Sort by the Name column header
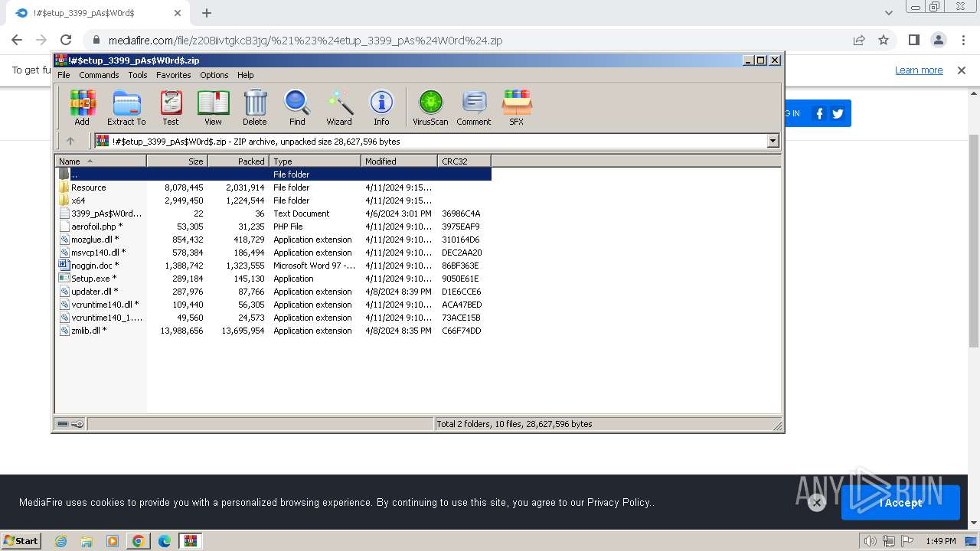Image resolution: width=980 pixels, height=551 pixels. [x=100, y=161]
